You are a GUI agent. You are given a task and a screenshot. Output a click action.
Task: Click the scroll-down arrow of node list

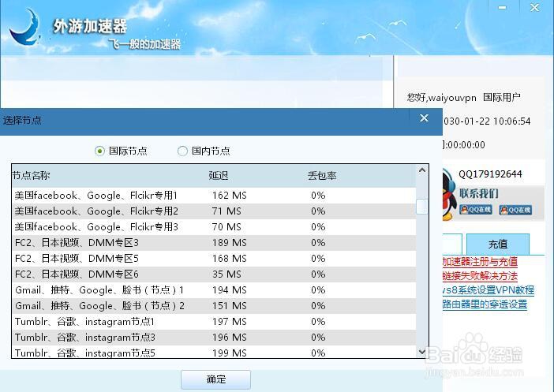[x=422, y=352]
